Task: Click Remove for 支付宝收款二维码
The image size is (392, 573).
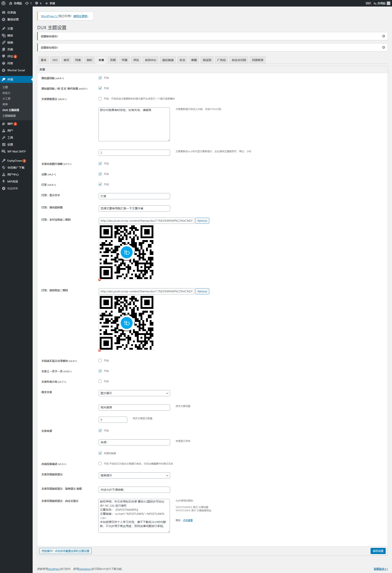Action: pos(202,221)
